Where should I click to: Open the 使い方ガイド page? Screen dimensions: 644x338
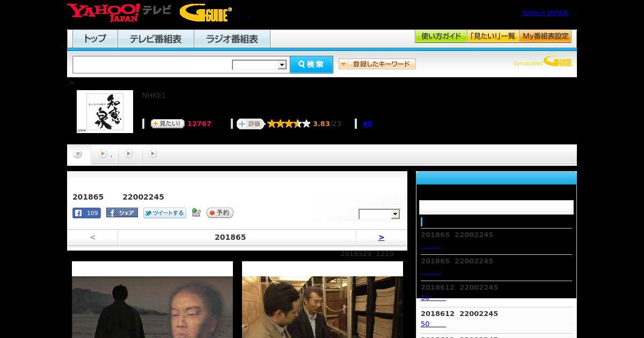441,36
